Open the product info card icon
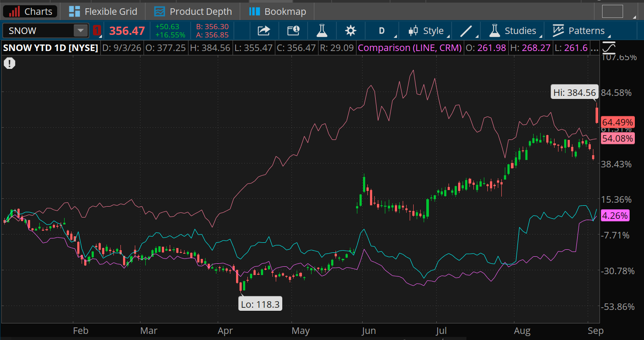The width and height of the screenshot is (644, 340). pos(293,31)
